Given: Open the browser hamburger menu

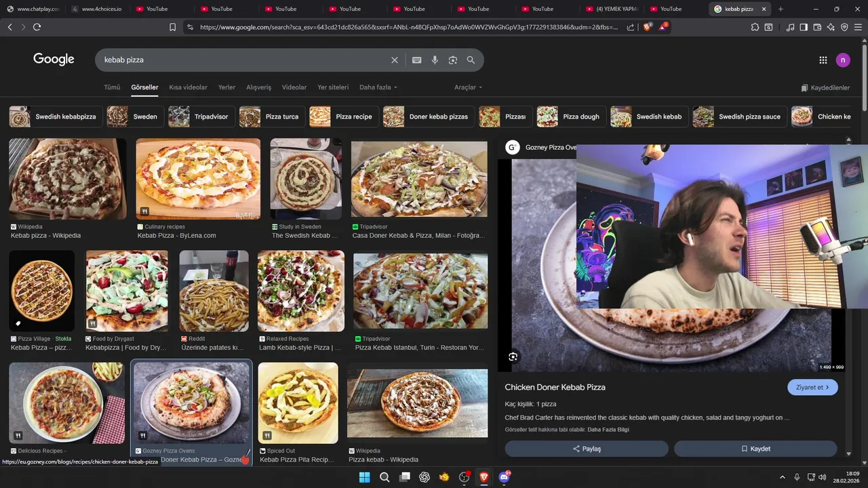Looking at the screenshot, I should tap(858, 27).
